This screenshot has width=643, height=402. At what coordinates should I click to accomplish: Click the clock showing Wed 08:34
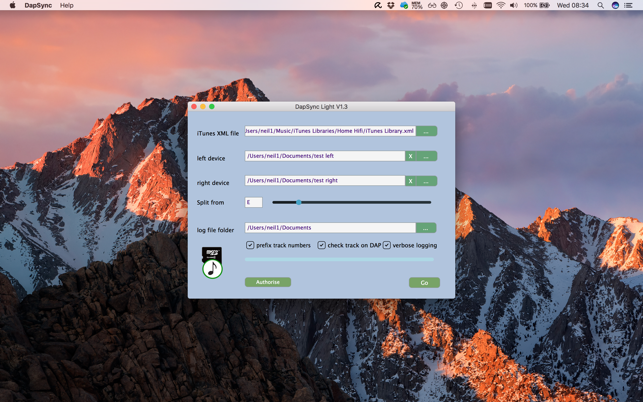tap(572, 5)
